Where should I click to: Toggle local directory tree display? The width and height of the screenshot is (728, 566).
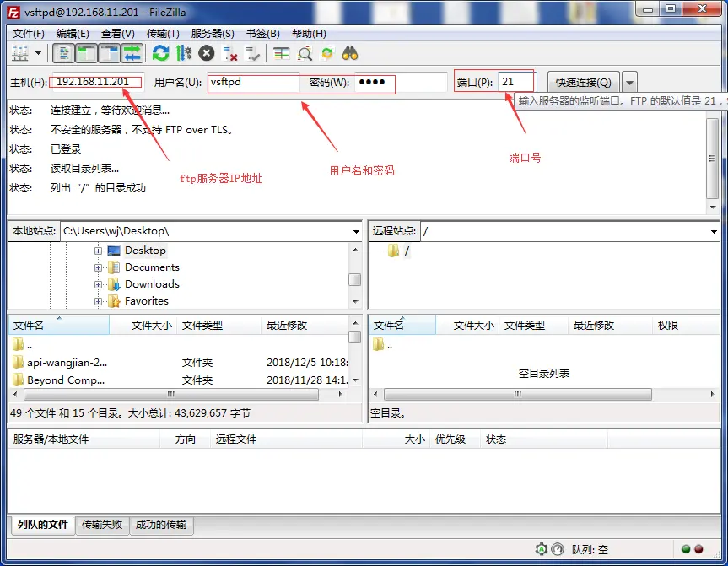click(x=86, y=53)
